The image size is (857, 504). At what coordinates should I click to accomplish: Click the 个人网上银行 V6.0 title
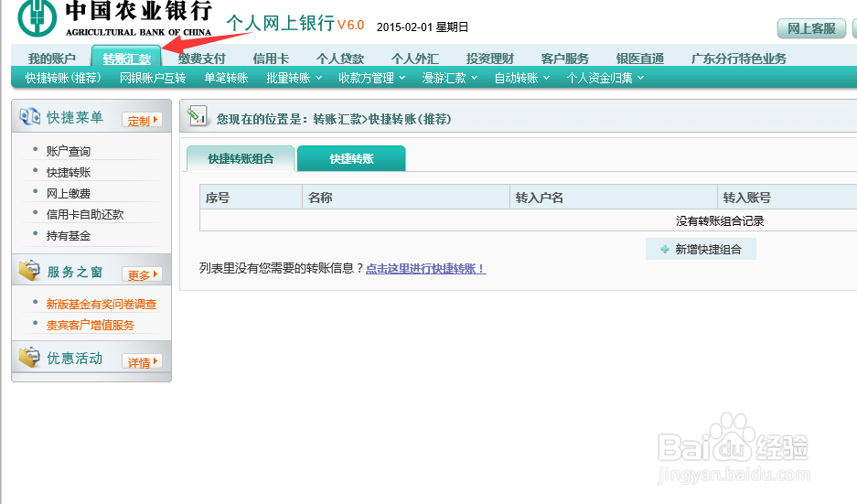tap(295, 23)
